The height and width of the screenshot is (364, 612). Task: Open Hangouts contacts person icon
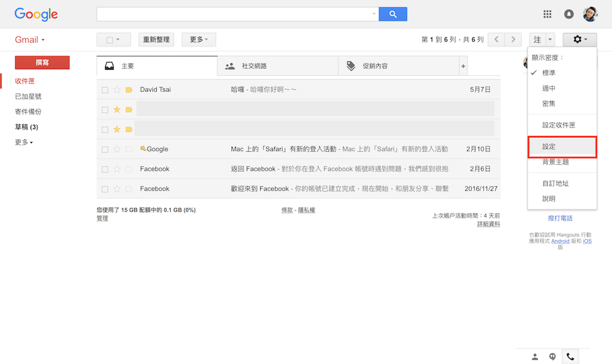pyautogui.click(x=535, y=357)
